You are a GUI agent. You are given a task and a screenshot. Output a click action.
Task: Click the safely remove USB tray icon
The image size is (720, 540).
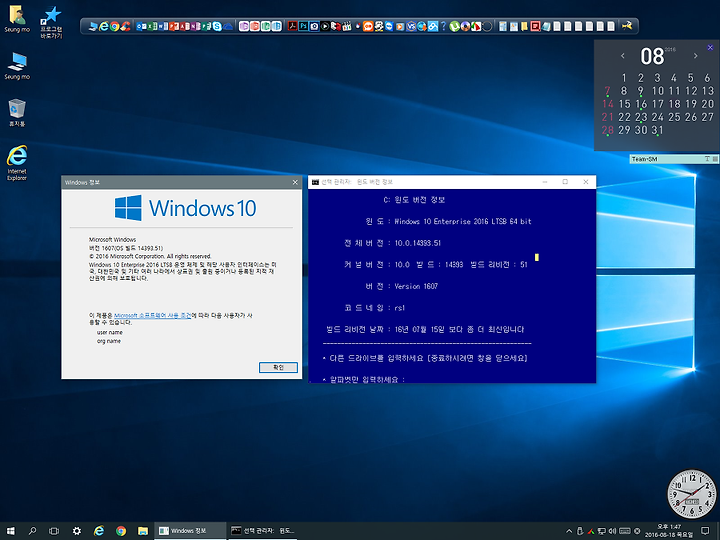point(580,531)
